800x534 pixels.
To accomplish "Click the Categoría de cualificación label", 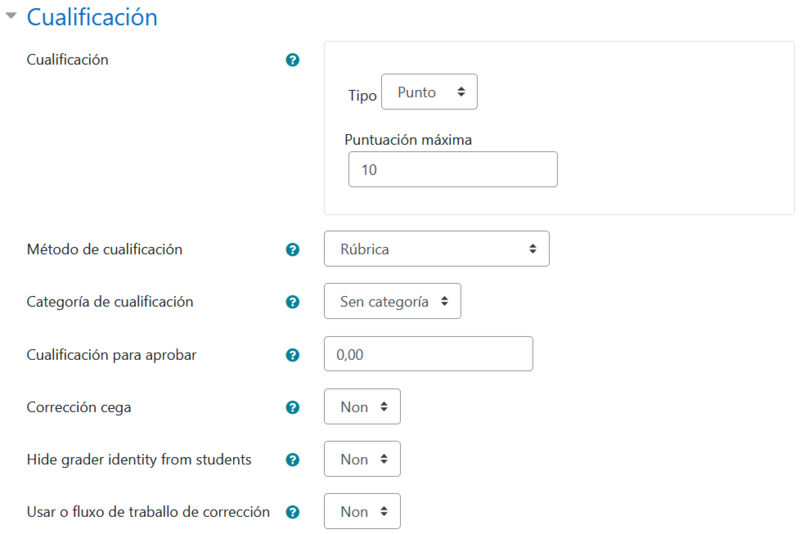I will coord(110,302).
